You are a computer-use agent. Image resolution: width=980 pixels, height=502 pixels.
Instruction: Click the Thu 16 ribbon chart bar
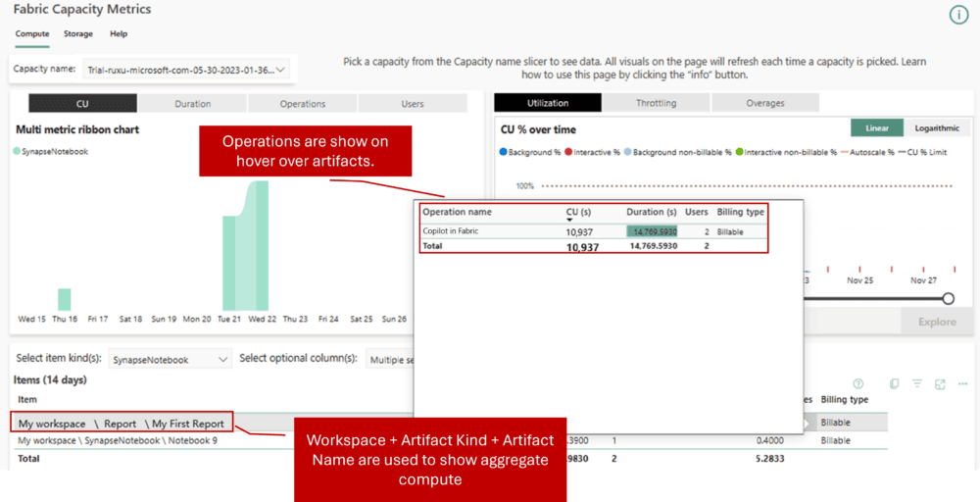point(65,299)
